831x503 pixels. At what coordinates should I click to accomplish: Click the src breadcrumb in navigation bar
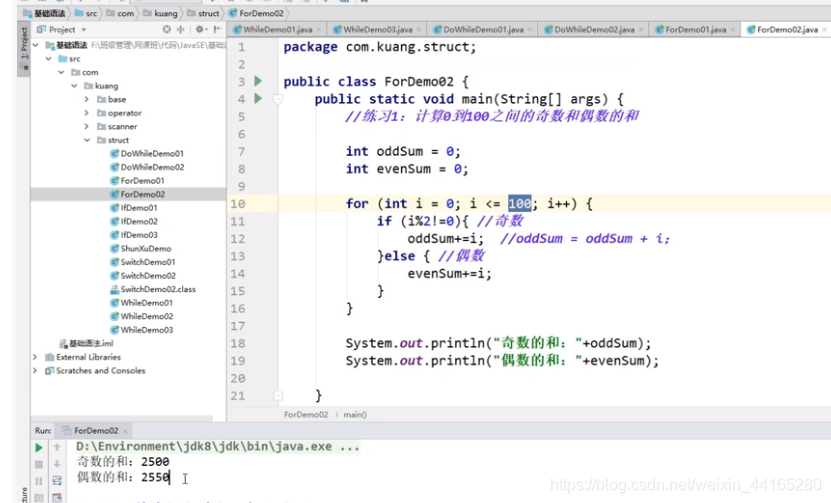tap(86, 13)
